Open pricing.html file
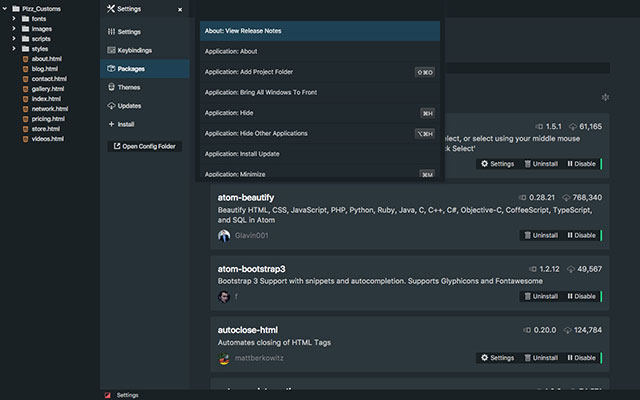The height and width of the screenshot is (400, 640). [48, 119]
